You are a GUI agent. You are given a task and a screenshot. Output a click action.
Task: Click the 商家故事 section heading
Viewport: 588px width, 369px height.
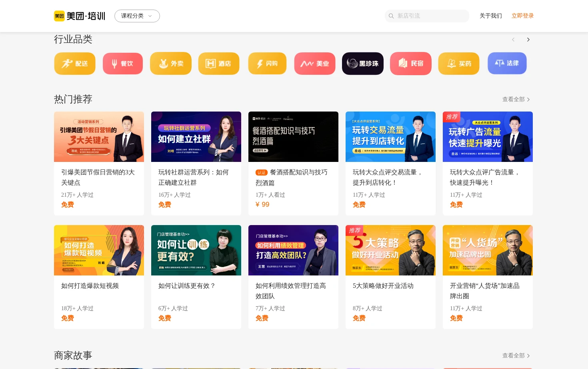point(73,355)
